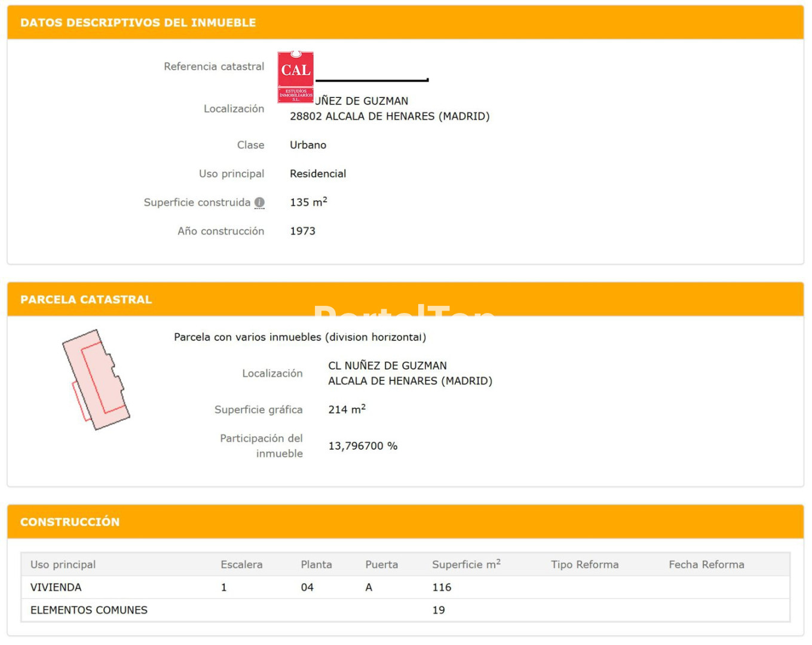Click the Puerta column header
Image resolution: width=812 pixels, height=645 pixels.
tap(381, 564)
